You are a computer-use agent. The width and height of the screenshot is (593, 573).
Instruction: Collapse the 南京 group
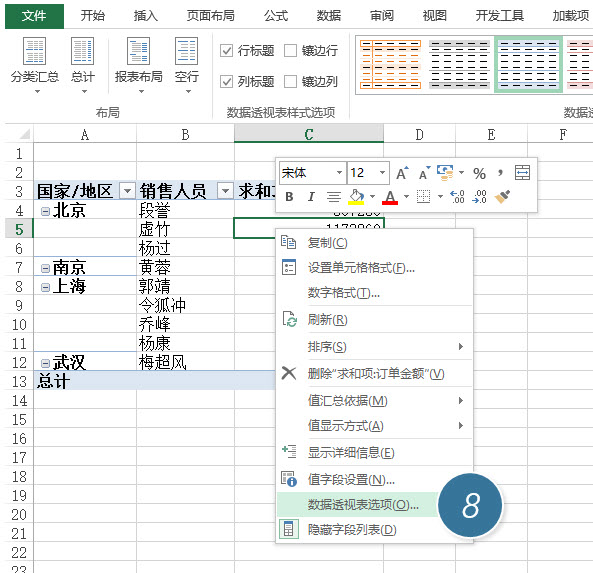tap(45, 269)
